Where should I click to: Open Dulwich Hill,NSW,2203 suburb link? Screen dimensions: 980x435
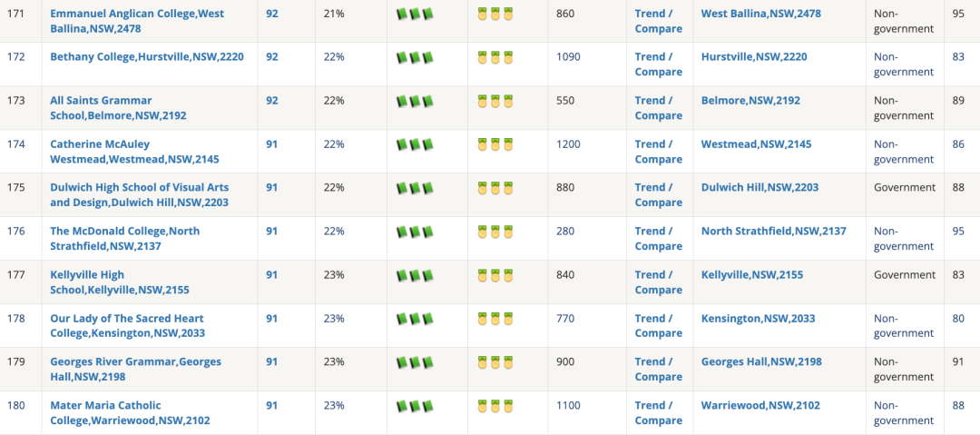pyautogui.click(x=760, y=187)
